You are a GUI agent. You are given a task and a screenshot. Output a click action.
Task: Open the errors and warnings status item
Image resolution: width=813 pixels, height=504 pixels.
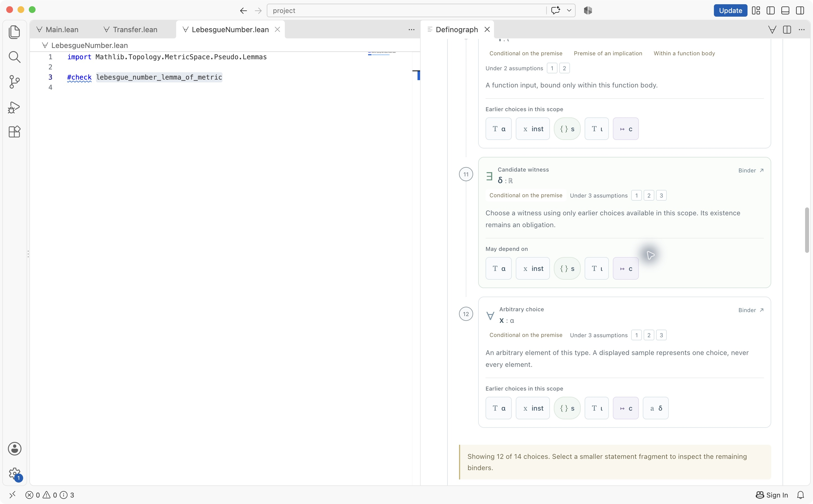[50, 495]
